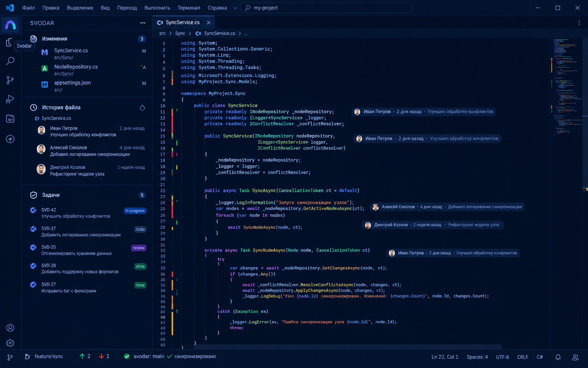Click Ln 22, Col 1 in the status bar
Viewport: 588px width, 368px height.
445,357
